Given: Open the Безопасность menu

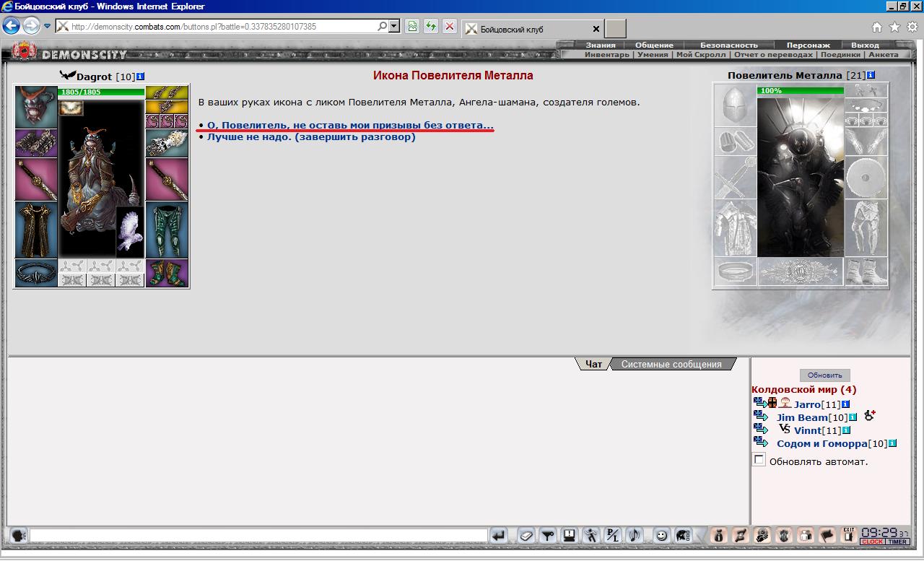Looking at the screenshot, I should (729, 45).
